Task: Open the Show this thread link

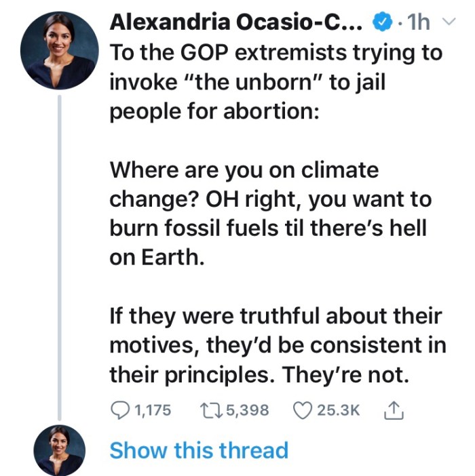Action: [x=199, y=450]
